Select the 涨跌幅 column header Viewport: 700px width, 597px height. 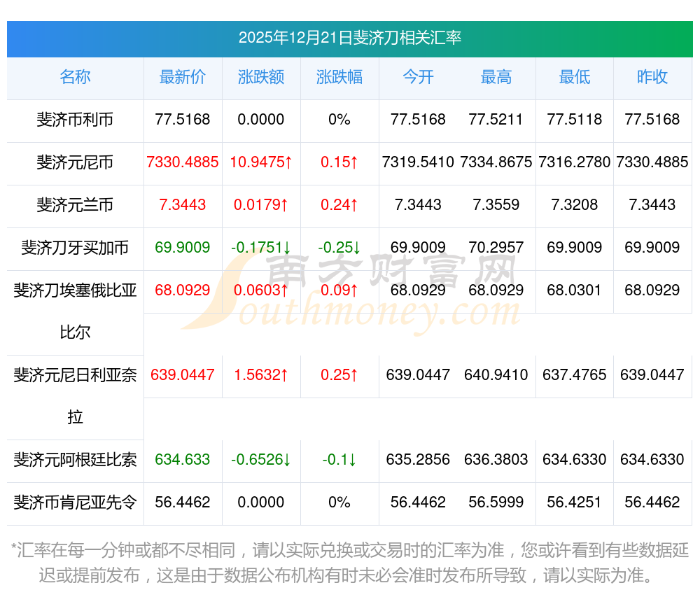point(339,77)
